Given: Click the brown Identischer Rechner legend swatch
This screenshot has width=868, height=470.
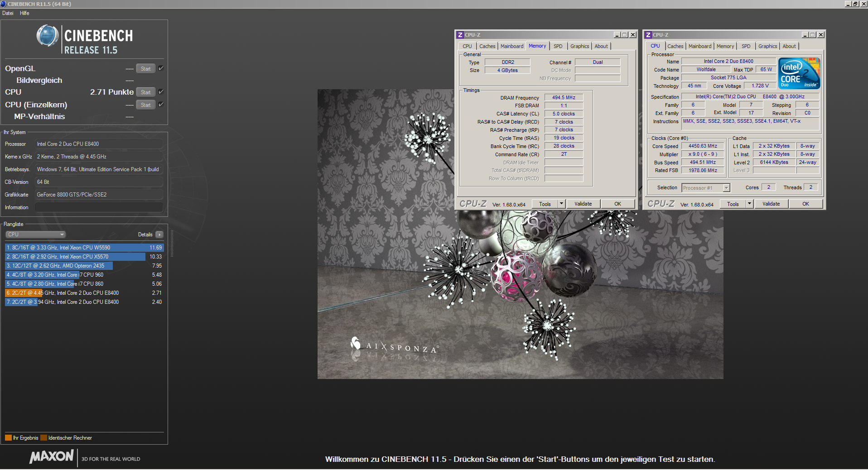Looking at the screenshot, I should pos(43,438).
